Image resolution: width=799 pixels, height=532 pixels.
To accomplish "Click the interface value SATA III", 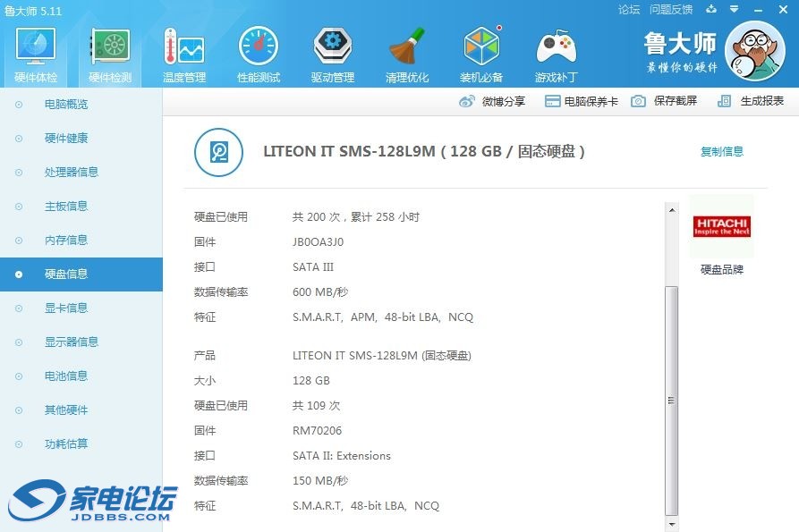I will 313,266.
